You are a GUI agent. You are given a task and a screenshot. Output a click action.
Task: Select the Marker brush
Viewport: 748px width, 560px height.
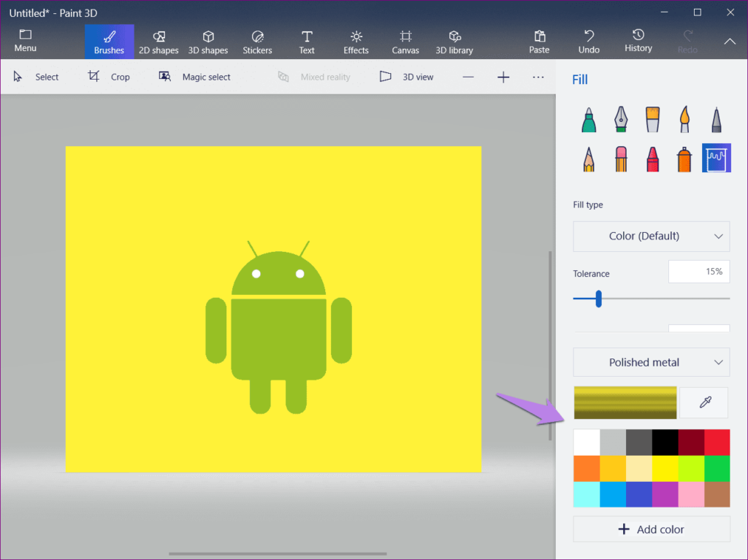coord(589,119)
